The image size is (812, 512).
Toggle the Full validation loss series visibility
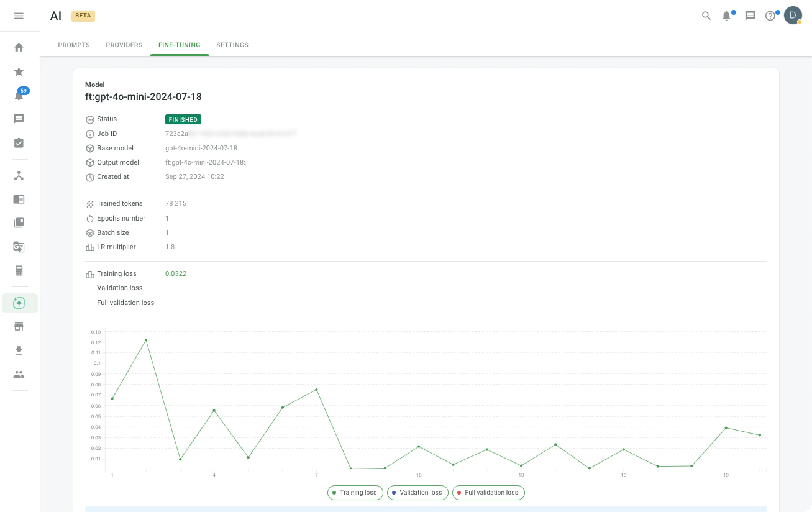pos(488,492)
